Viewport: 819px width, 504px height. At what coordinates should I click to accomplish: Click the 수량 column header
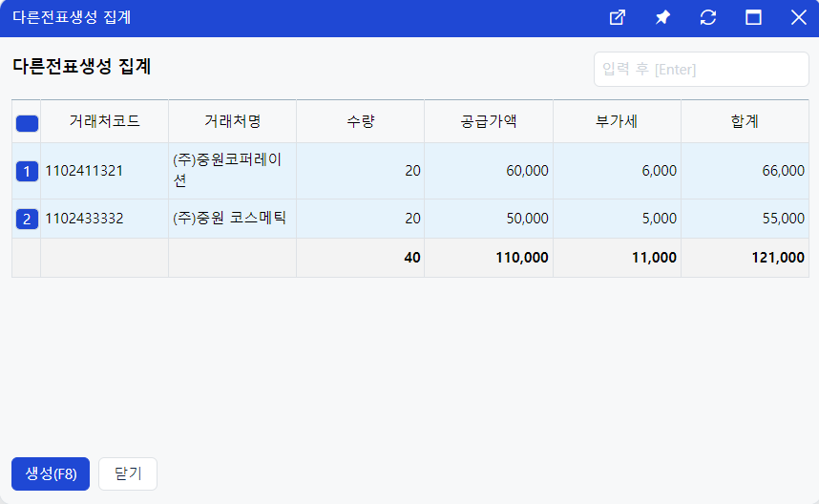coord(361,121)
